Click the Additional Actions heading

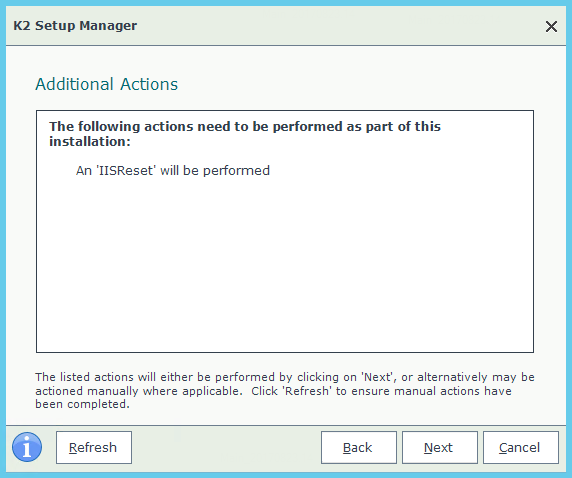point(107,84)
